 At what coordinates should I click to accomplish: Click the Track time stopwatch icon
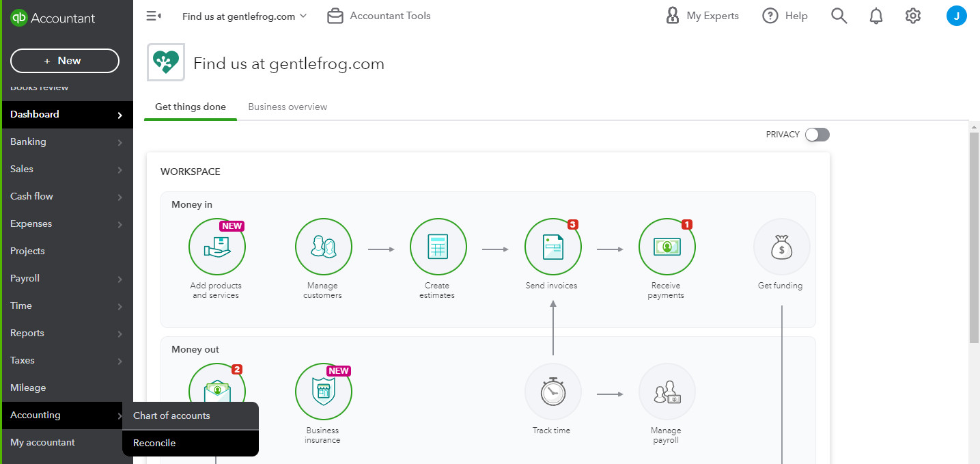click(x=552, y=392)
